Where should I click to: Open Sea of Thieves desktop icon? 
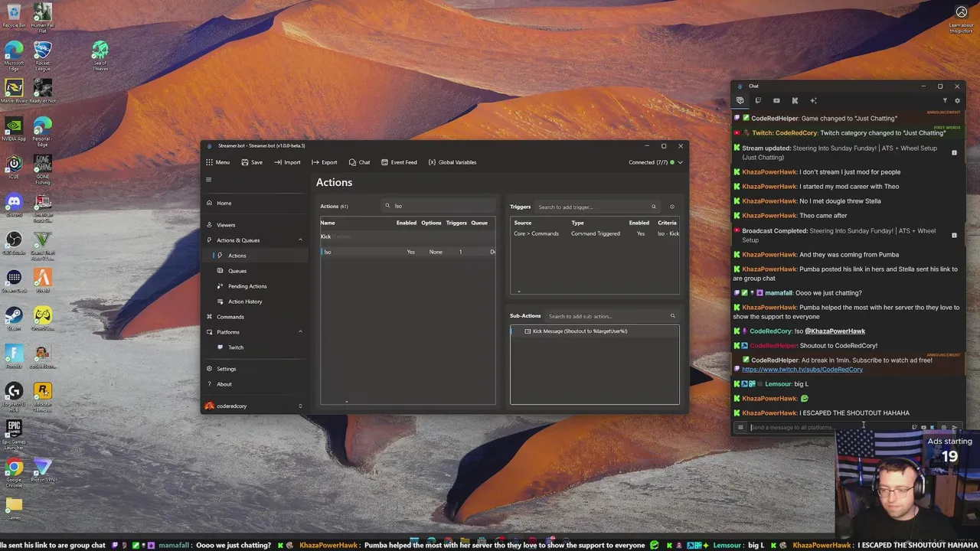pos(100,55)
